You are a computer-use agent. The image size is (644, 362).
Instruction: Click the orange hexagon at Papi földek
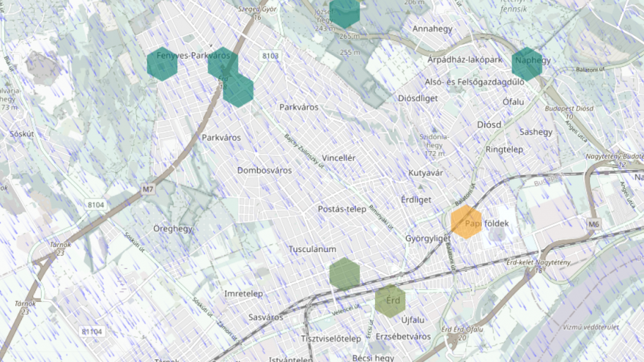point(466,222)
